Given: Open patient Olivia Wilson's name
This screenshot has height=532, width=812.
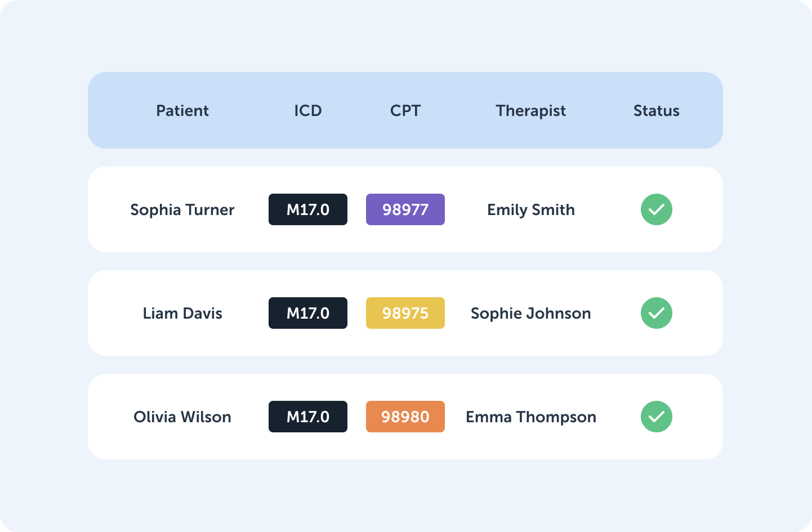Looking at the screenshot, I should (x=182, y=417).
